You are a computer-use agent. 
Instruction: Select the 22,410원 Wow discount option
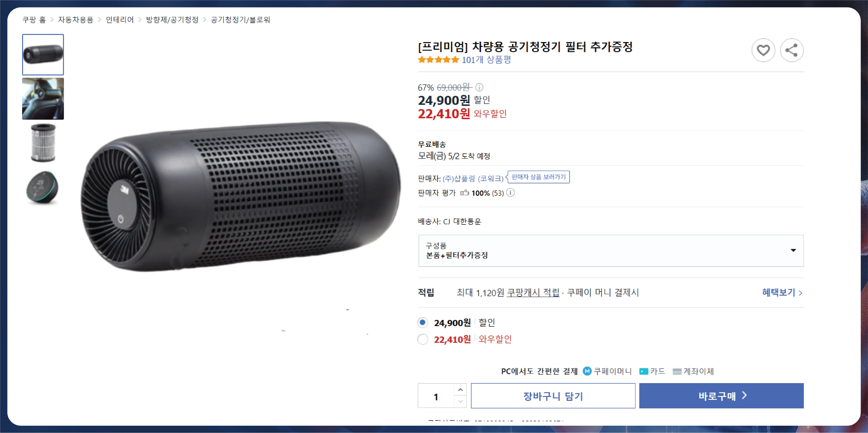click(423, 339)
